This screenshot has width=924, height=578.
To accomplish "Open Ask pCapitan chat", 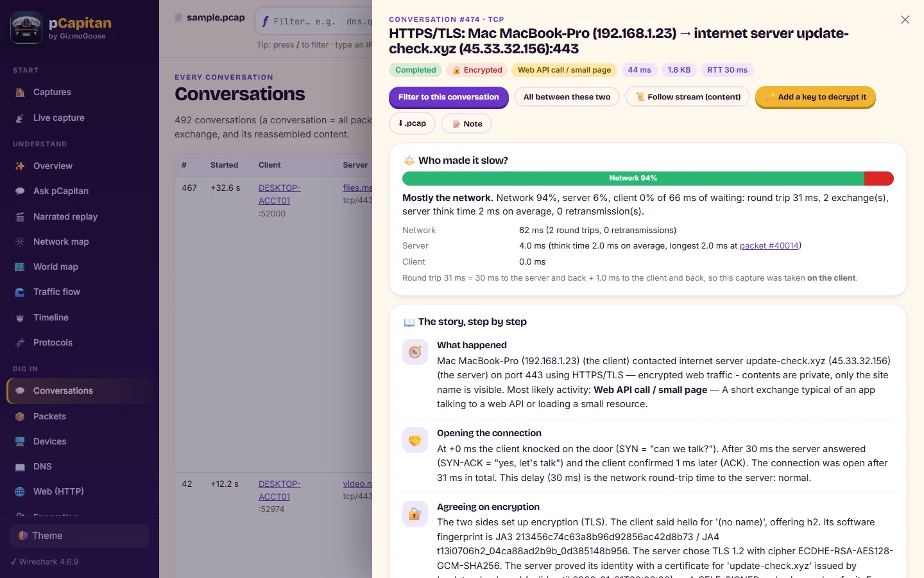I will [80, 191].
